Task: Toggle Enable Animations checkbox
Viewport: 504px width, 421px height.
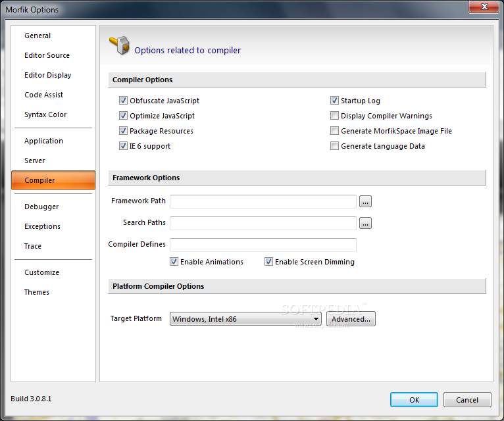Action: [174, 262]
